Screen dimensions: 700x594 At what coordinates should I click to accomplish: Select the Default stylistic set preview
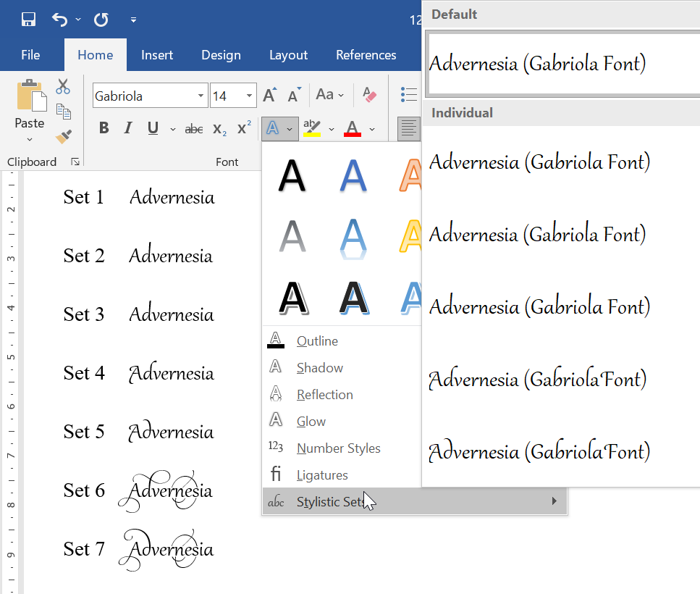click(563, 64)
